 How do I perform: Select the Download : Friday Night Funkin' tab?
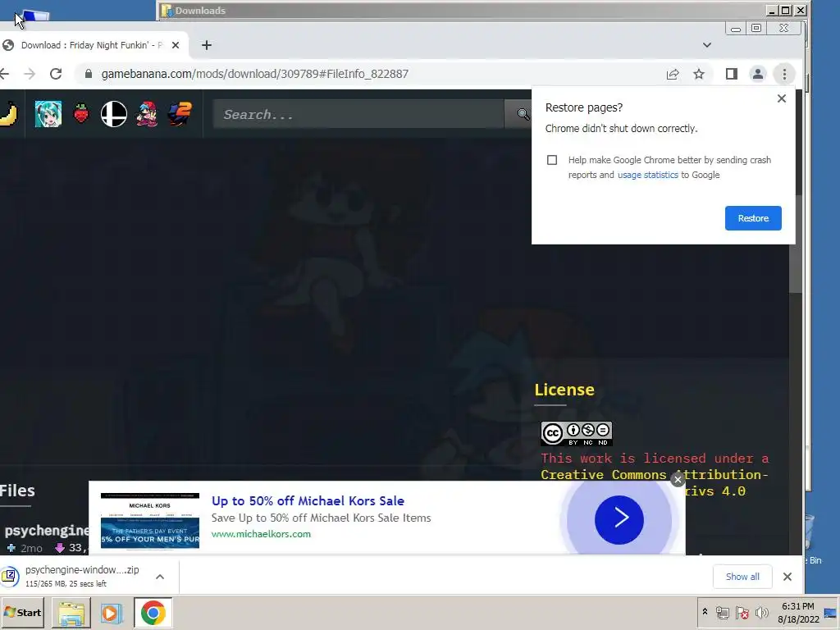point(91,46)
